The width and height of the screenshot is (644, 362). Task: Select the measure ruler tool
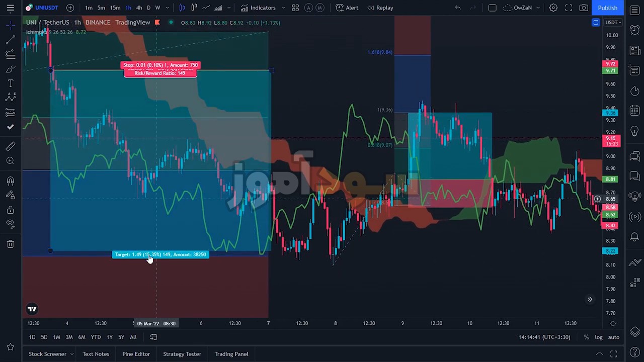(x=10, y=146)
